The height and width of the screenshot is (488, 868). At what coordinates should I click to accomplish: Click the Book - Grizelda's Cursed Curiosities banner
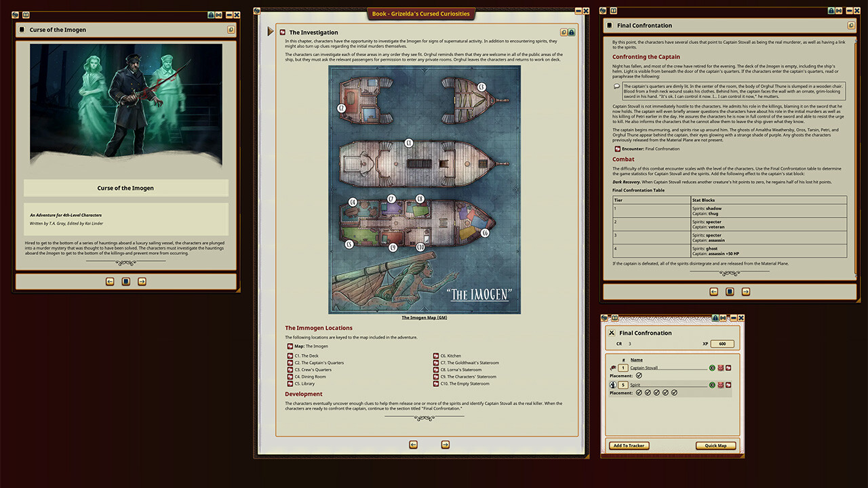pos(421,13)
